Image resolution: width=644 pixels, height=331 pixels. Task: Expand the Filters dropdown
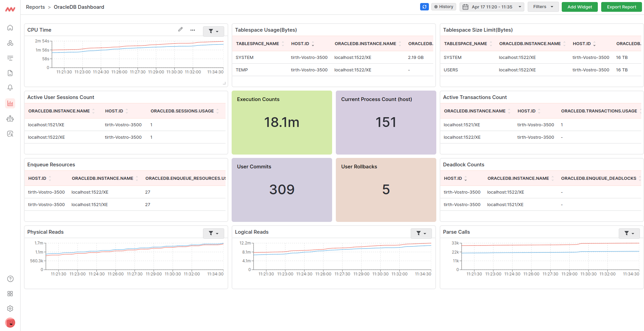(x=543, y=7)
